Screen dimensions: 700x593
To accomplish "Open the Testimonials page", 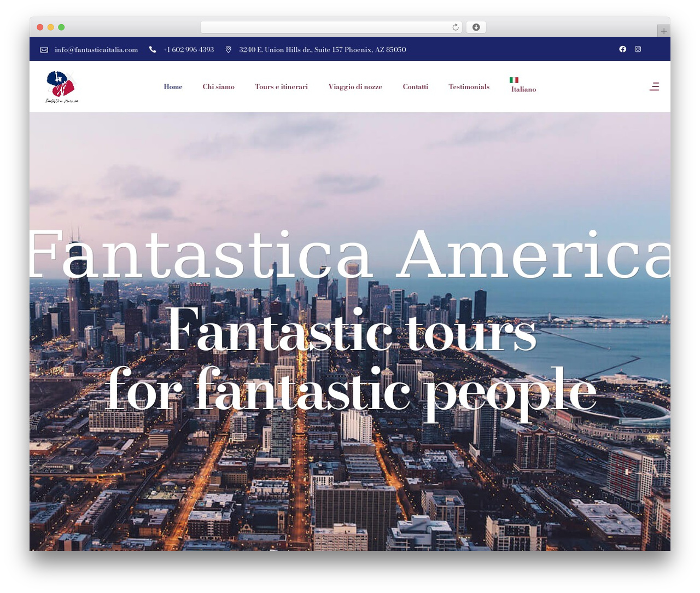I will (469, 86).
